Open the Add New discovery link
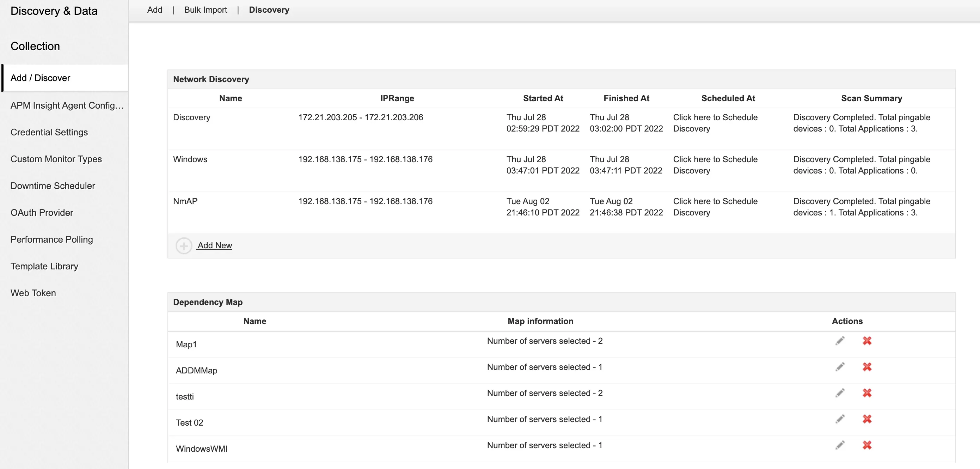 (215, 245)
